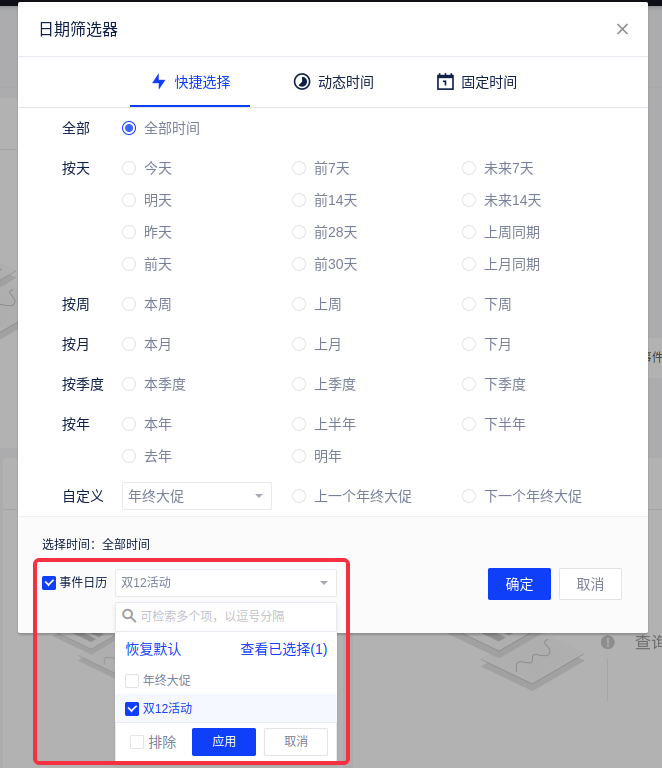Click the calendar icon for 固定时间
The width and height of the screenshot is (662, 768).
tap(445, 82)
